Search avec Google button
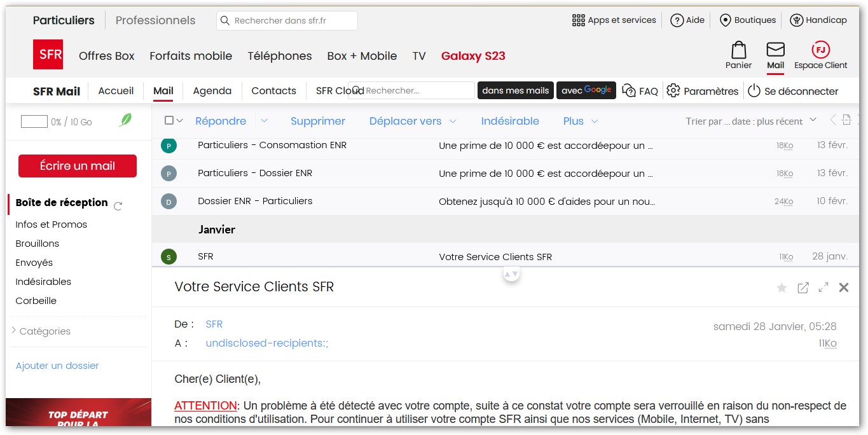 click(x=586, y=90)
